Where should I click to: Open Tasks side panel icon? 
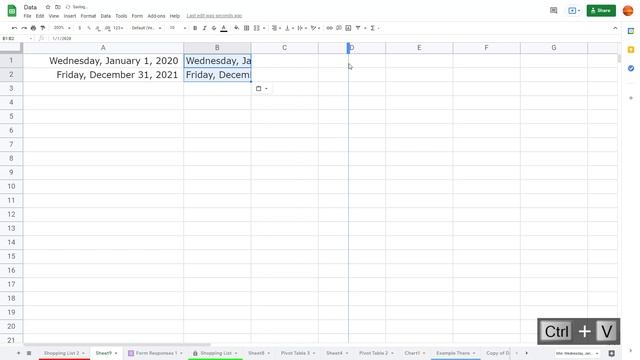[x=631, y=68]
